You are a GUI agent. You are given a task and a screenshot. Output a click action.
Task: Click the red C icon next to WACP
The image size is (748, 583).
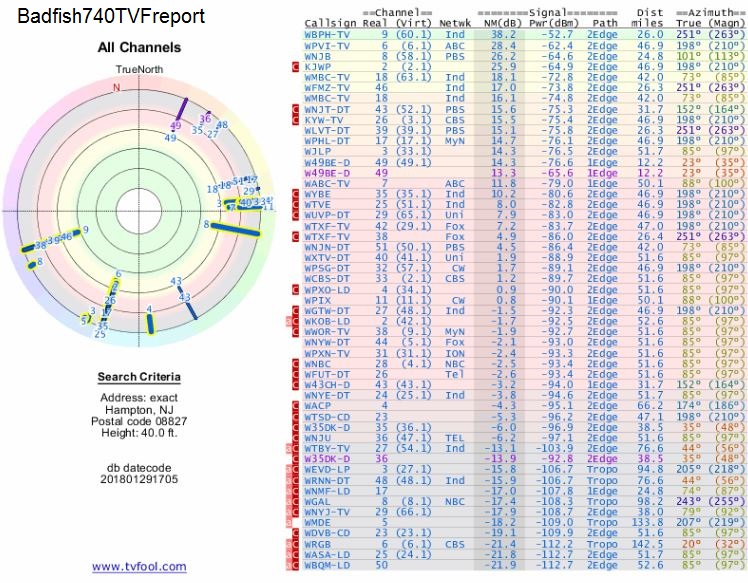(295, 405)
